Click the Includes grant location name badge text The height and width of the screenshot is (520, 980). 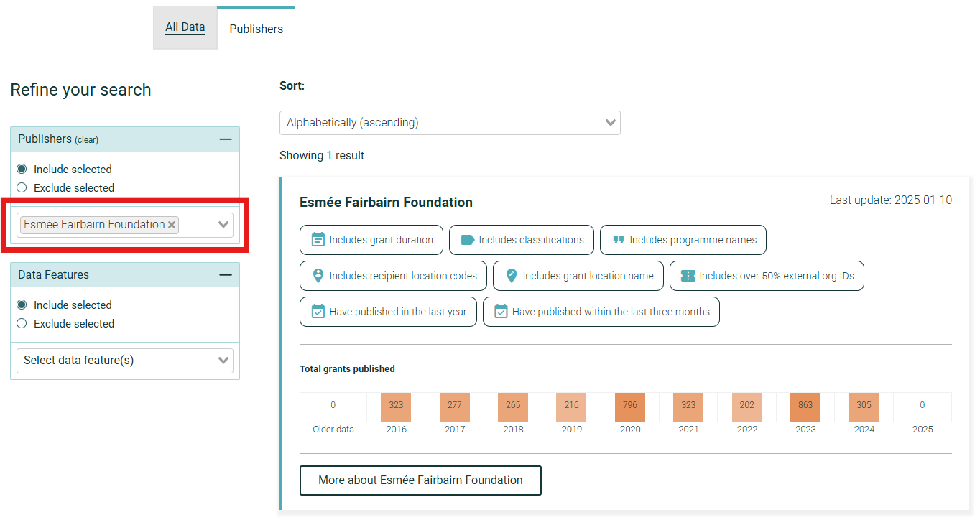588,276
